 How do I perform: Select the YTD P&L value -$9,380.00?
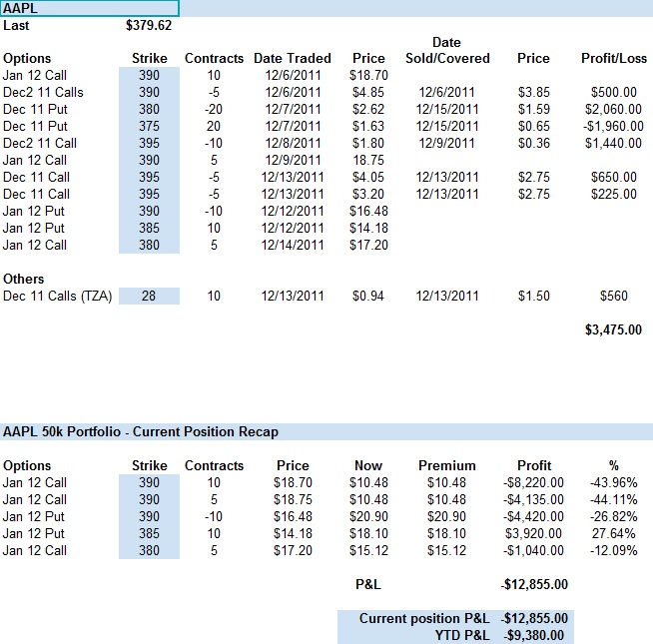(x=534, y=635)
